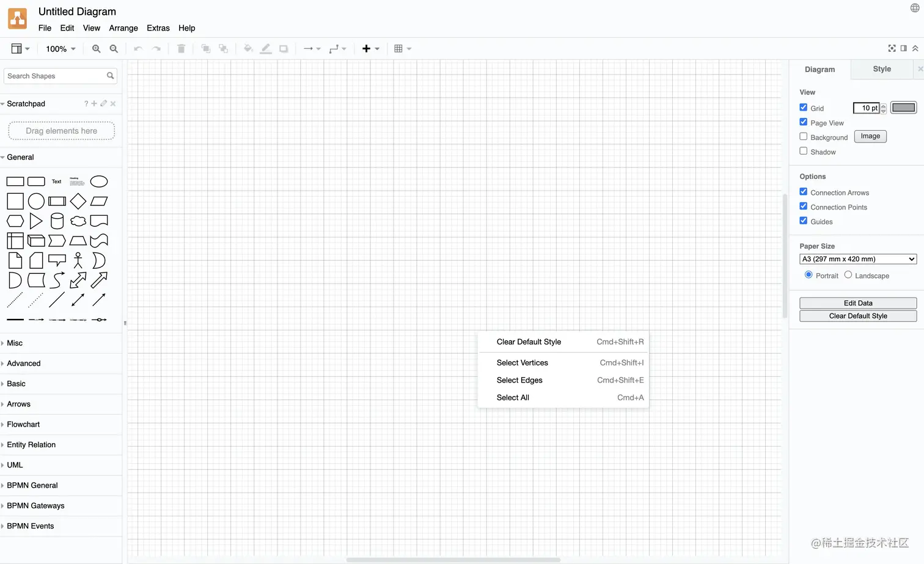Click the background Image button

870,136
